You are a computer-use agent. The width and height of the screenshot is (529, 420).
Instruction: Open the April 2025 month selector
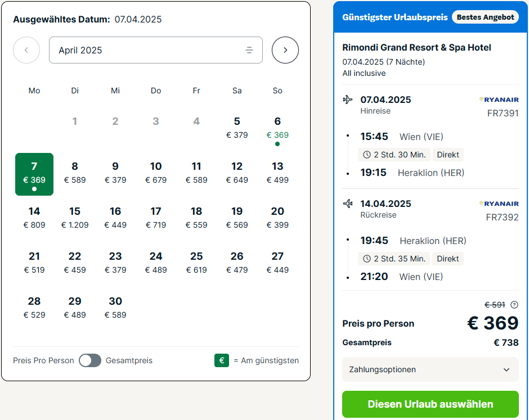point(156,50)
